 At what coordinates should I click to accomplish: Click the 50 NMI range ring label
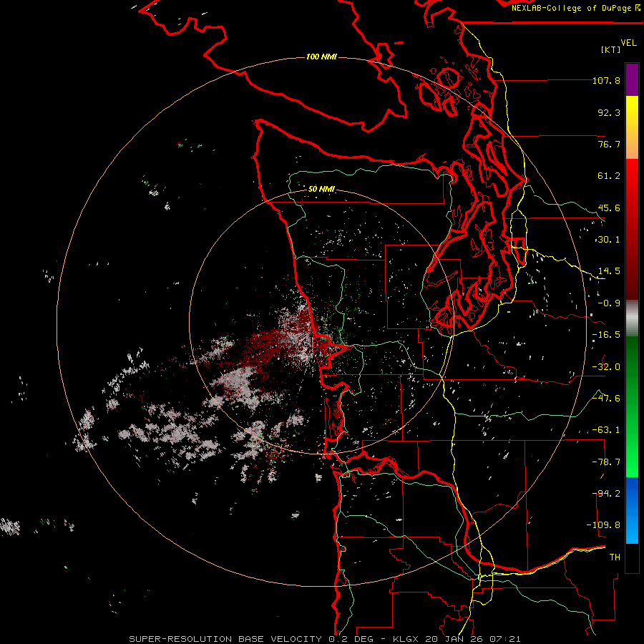321,189
